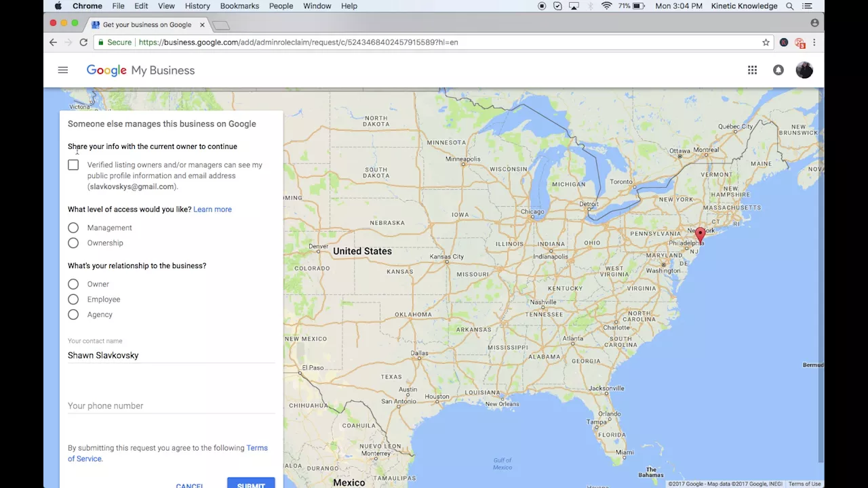The width and height of the screenshot is (868, 488).
Task: Select Ownership access level
Action: 73,243
